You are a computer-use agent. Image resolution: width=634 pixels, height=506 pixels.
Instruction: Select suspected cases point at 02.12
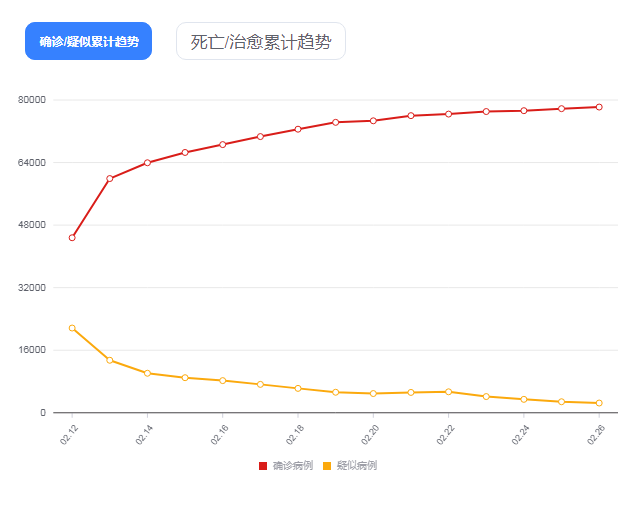(72, 328)
